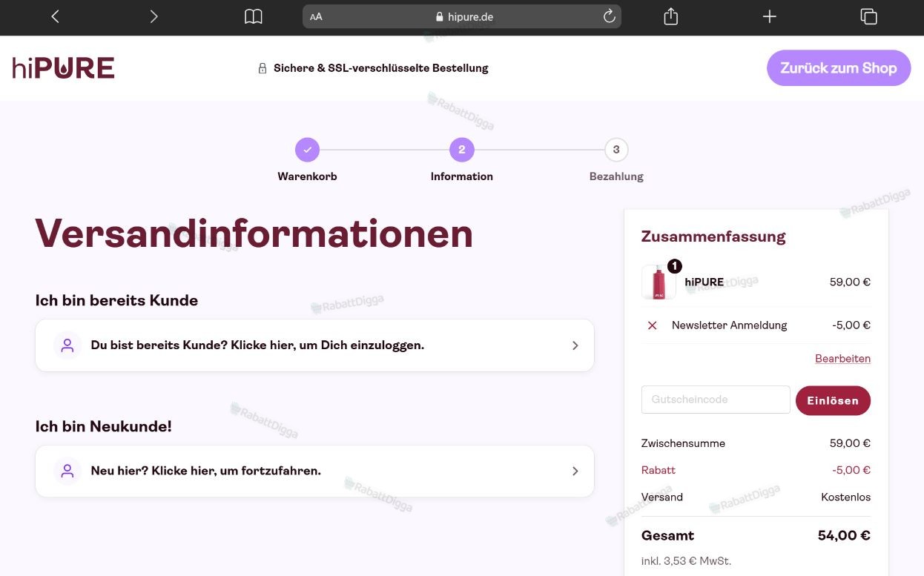Click the Warenkorb step label
Screen dimensions: 924x576
(307, 176)
